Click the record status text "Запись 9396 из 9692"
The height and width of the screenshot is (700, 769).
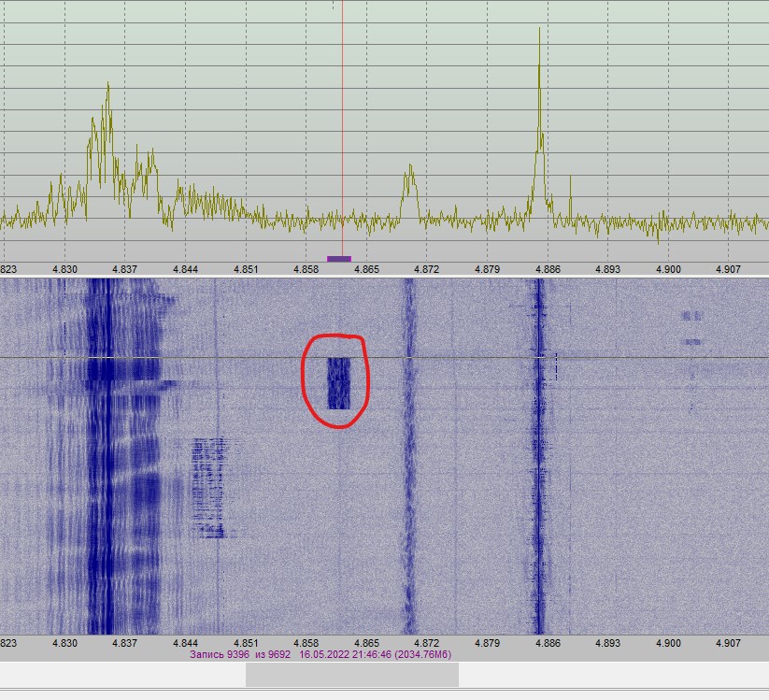(240, 654)
